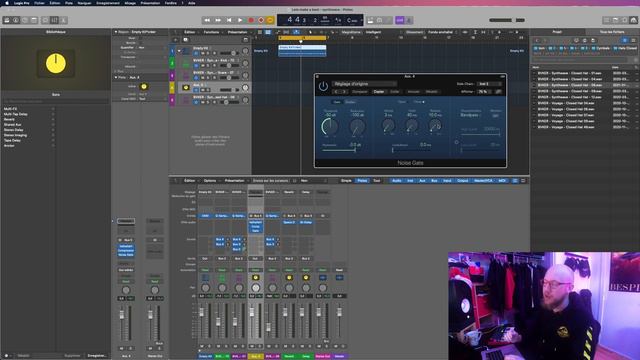Open the Editors scissors button
Image resolution: width=640 pixels, height=360 pixels.
click(63, 20)
